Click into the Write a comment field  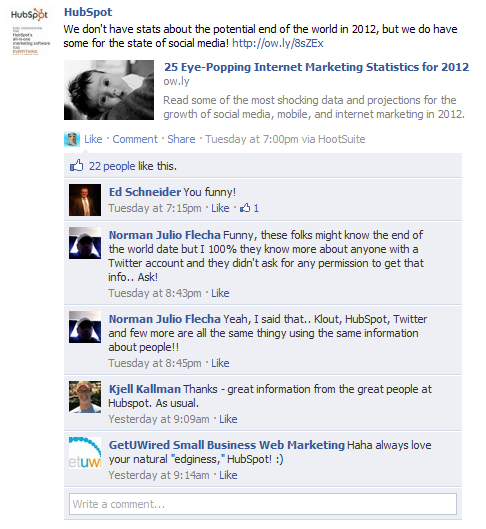pyautogui.click(x=263, y=504)
